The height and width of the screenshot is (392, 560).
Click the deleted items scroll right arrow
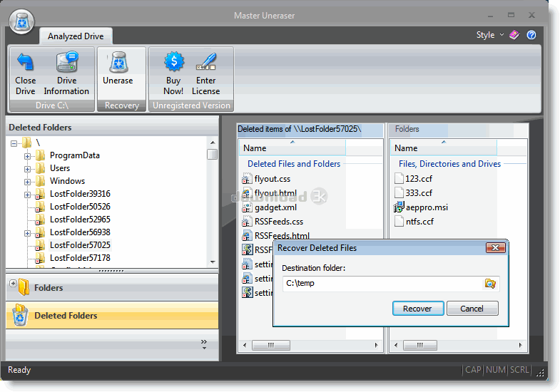376,345
